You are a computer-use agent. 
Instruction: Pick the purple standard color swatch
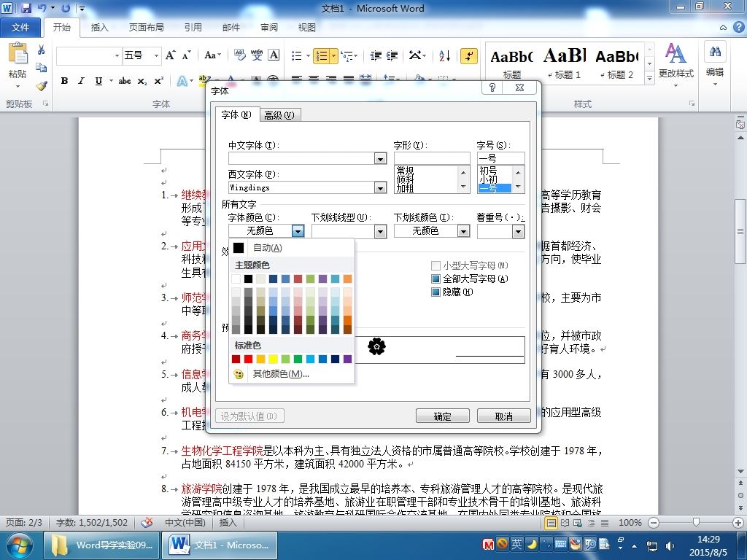click(x=347, y=359)
